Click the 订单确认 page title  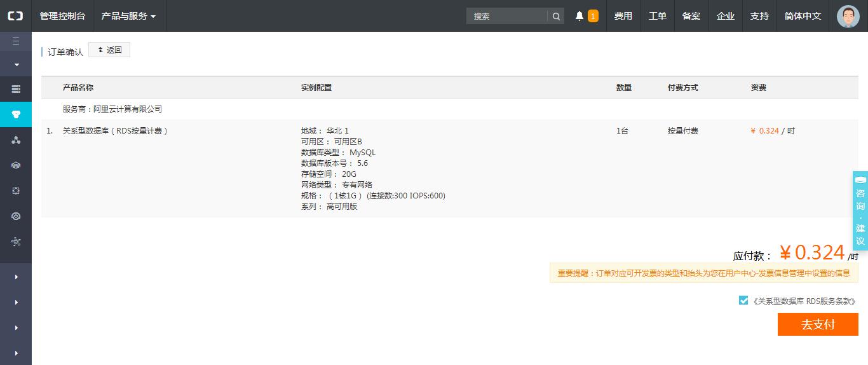[x=65, y=52]
